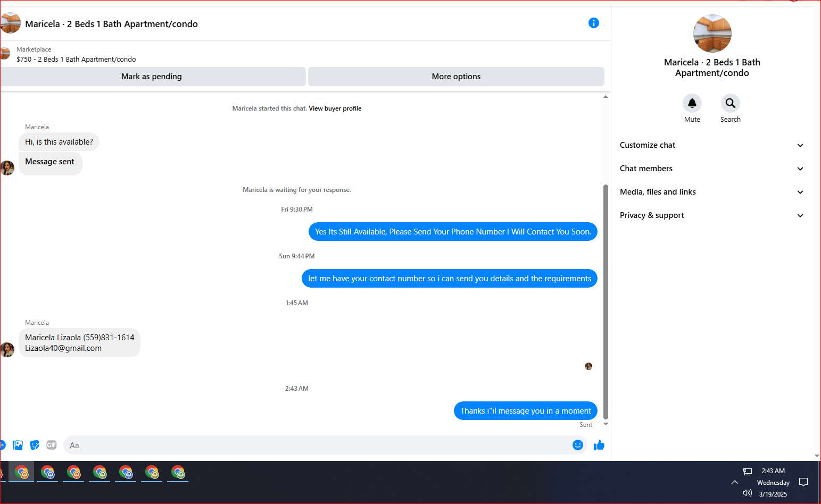Click the chat scroll-down arrow
The width and height of the screenshot is (821, 504).
[606, 424]
